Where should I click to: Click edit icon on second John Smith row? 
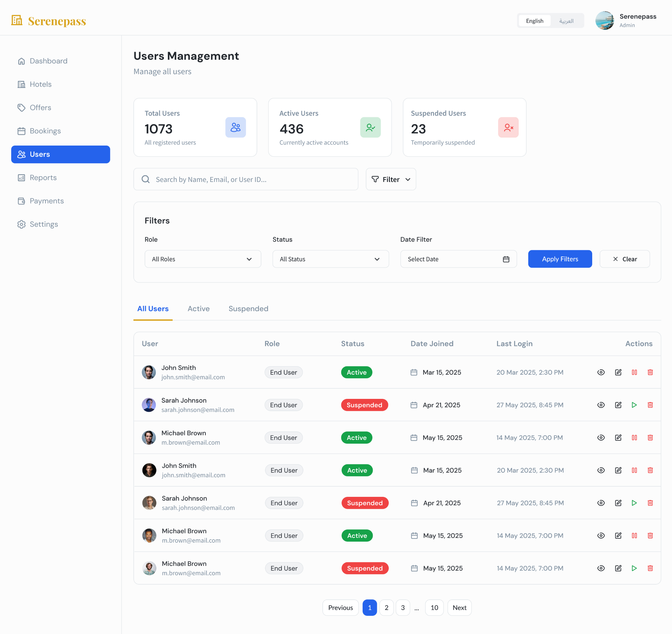[x=618, y=470]
